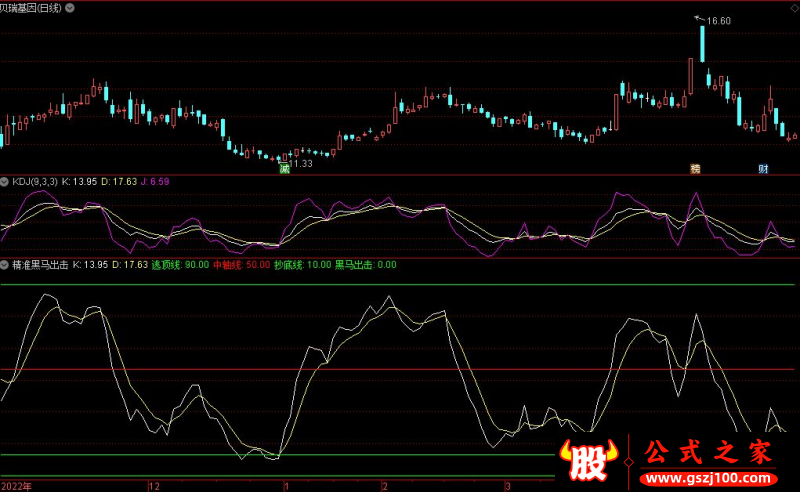Select the 中轴线: 50.00 legend label

243,265
